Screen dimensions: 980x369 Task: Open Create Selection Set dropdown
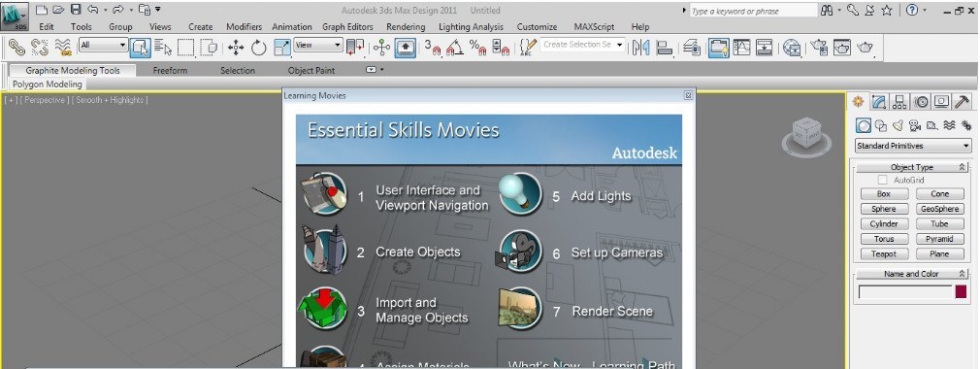pos(582,45)
